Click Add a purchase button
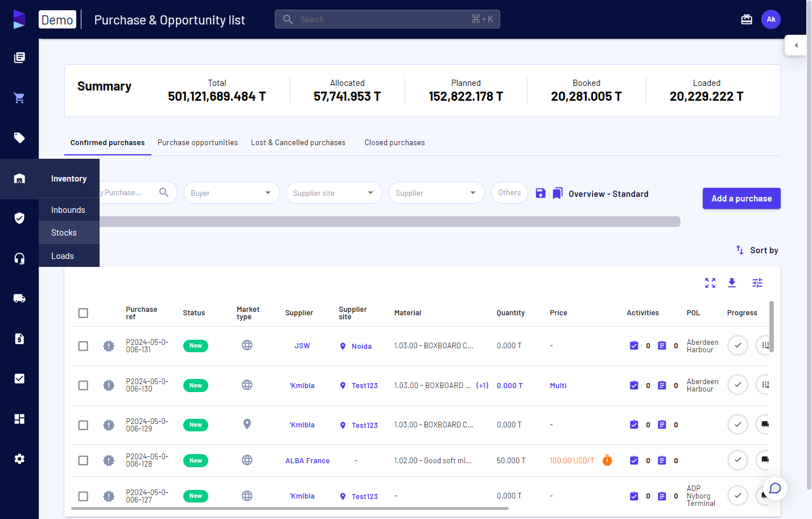812x519 pixels. tap(741, 199)
